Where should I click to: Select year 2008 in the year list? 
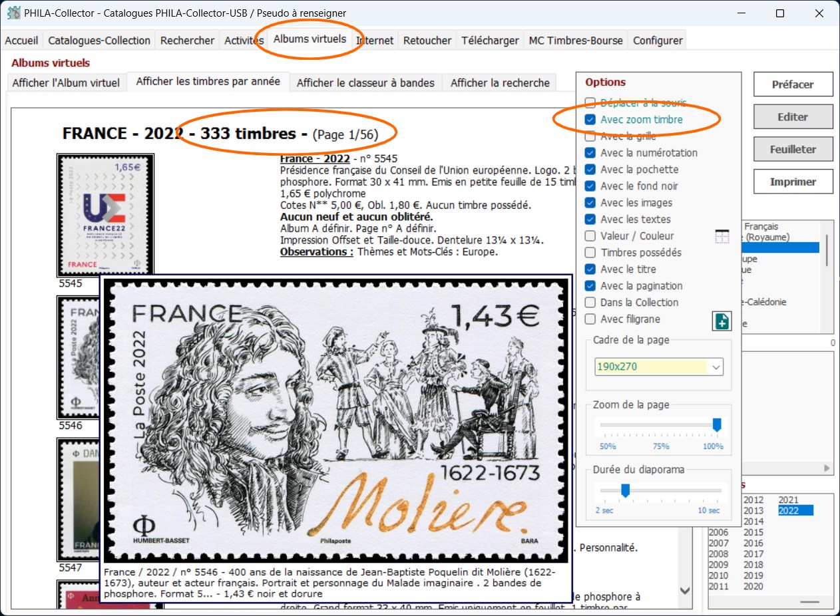coord(719,553)
